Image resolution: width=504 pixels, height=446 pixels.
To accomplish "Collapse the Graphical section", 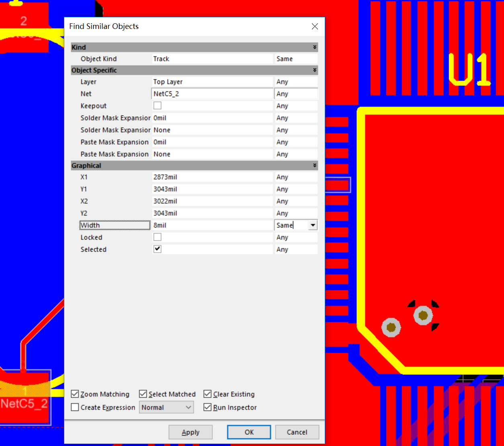I will [x=315, y=166].
